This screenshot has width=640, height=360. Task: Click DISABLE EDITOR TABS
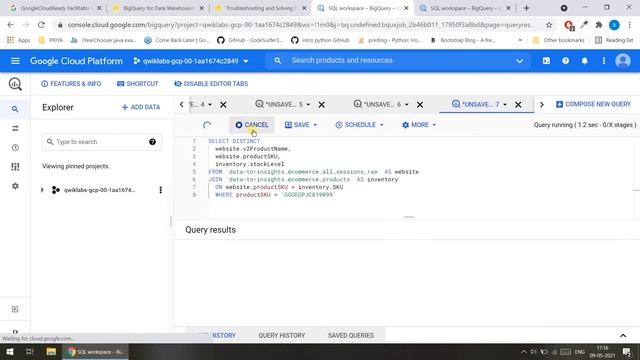click(x=211, y=84)
